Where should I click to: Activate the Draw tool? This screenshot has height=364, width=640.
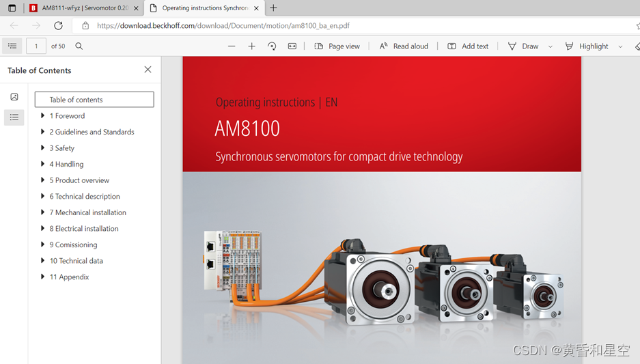pyautogui.click(x=523, y=46)
